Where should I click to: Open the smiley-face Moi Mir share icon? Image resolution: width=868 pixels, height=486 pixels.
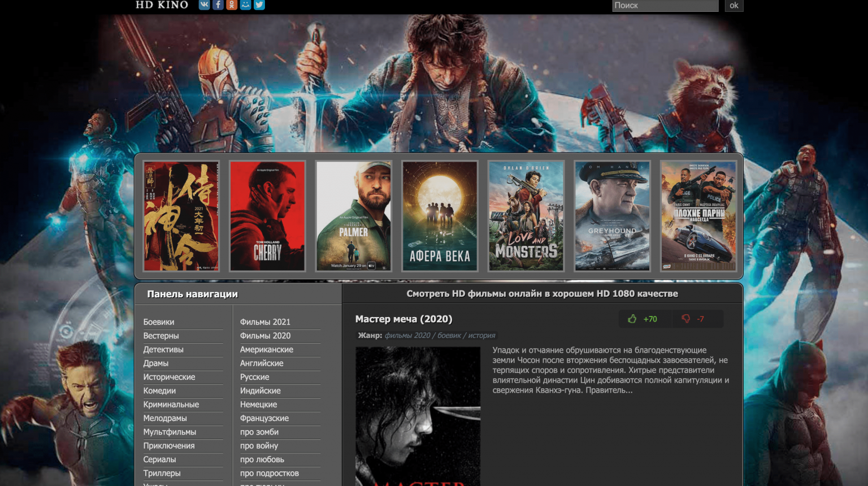[x=245, y=5]
